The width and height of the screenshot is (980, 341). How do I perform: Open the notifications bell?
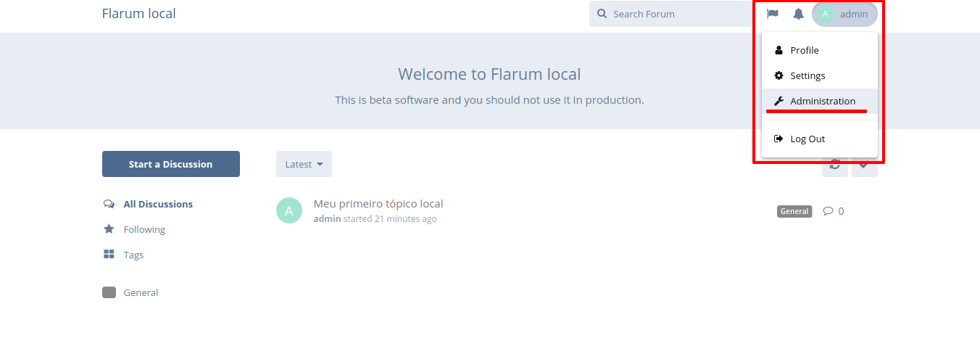click(x=798, y=14)
